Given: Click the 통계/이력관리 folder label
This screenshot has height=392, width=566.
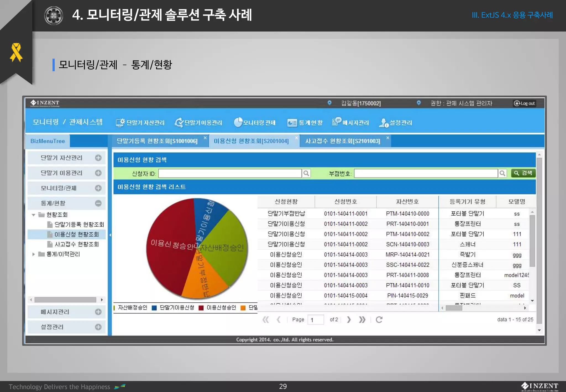Looking at the screenshot, I should click(x=63, y=254).
